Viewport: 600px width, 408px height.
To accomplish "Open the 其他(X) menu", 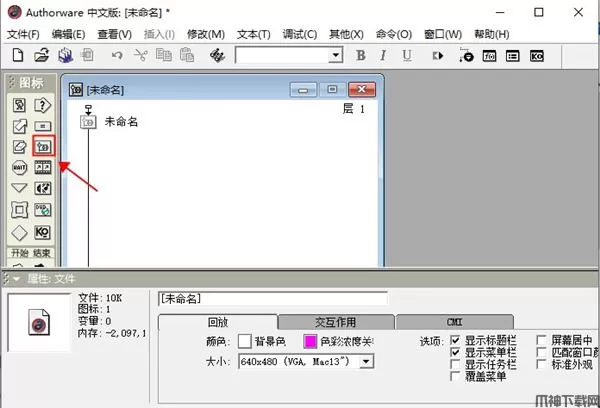I will [x=346, y=34].
